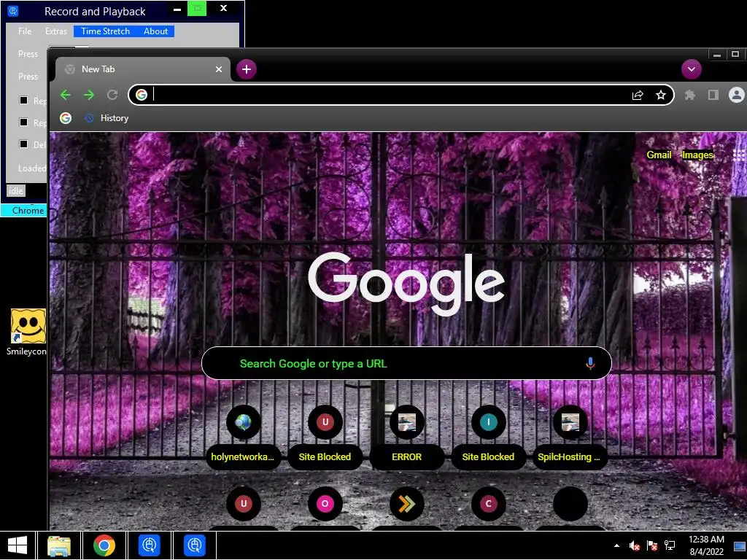Open the Chrome profile avatar

[x=737, y=95]
